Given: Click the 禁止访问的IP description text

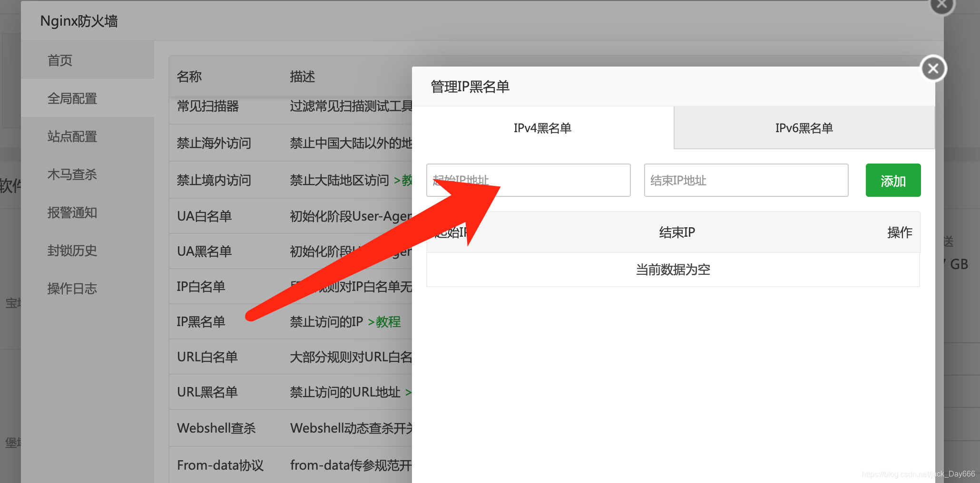Looking at the screenshot, I should 327,322.
